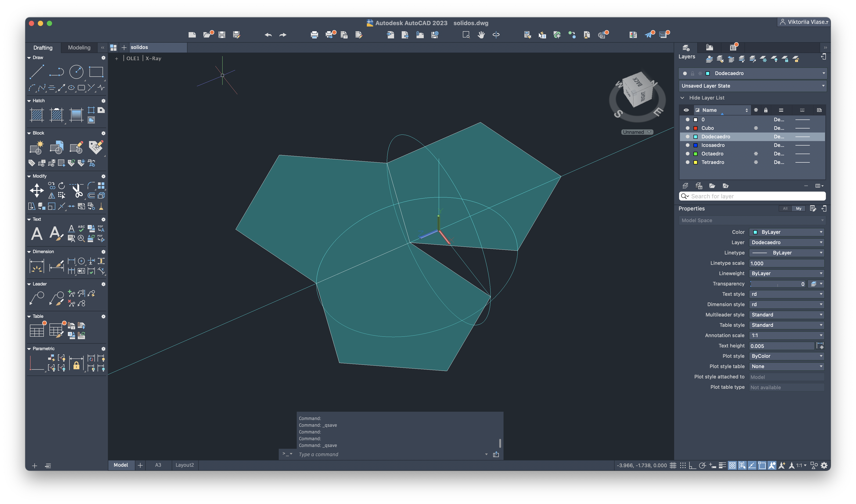This screenshot has height=504, width=856.
Task: Click the Hatch pattern tool
Action: 37,115
